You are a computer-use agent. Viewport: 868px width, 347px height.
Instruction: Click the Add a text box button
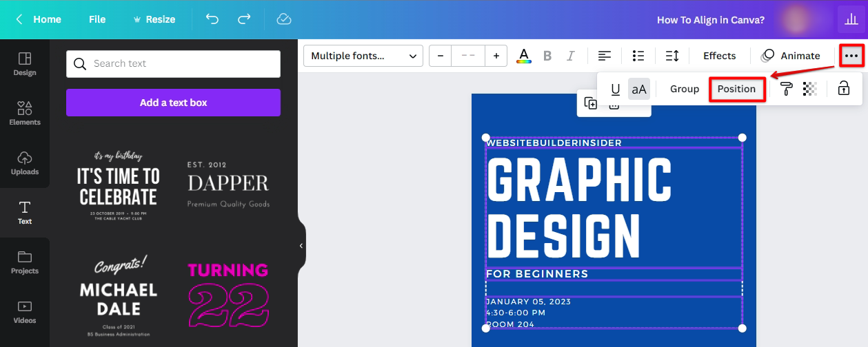pyautogui.click(x=173, y=103)
